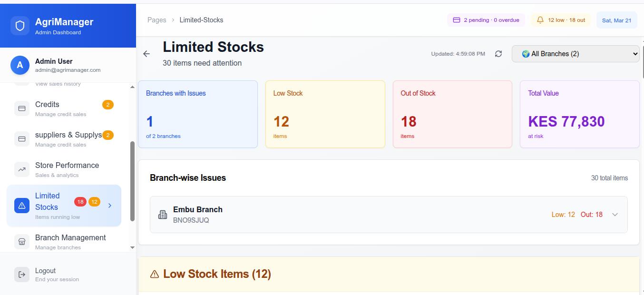Click the bell low stock notification badge
Screen dimensions: 644x295
point(561,20)
